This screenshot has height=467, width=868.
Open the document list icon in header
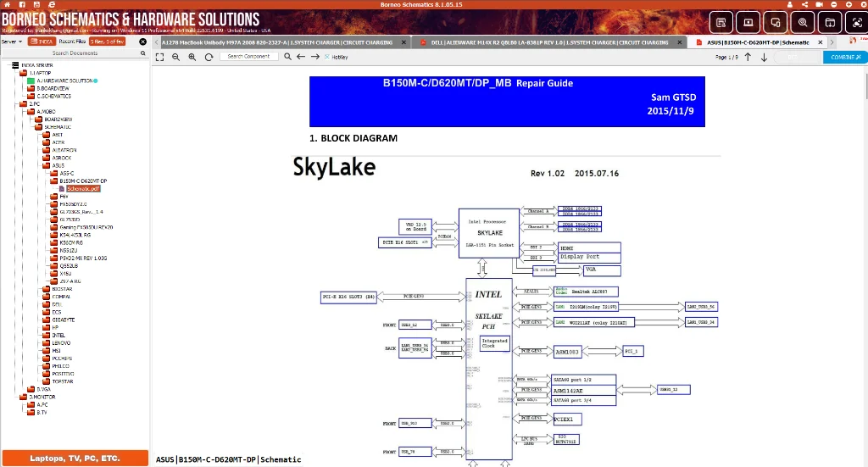721,23
